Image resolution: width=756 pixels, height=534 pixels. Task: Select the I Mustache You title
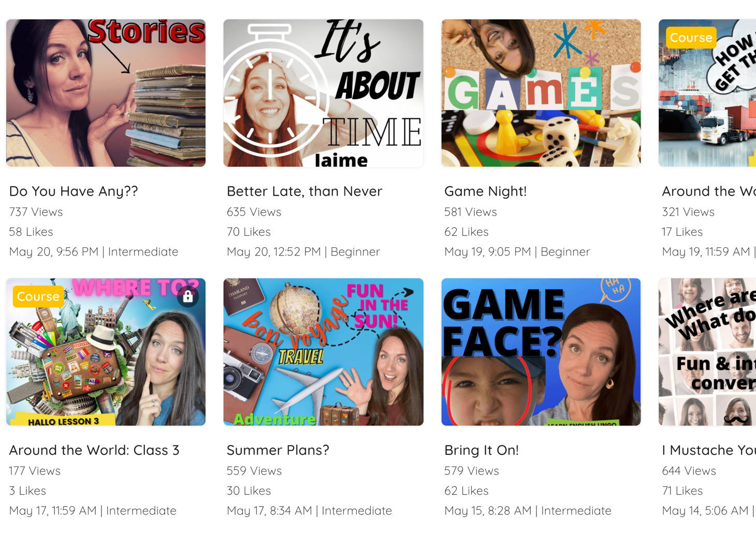709,450
